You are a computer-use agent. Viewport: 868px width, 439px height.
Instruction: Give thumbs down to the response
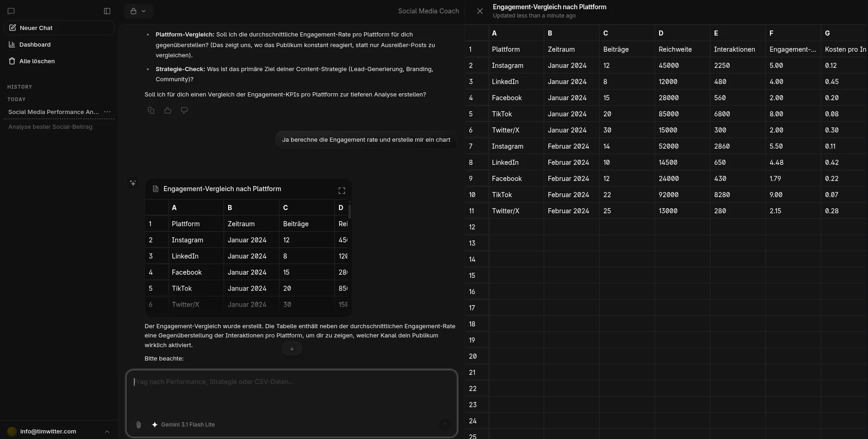(184, 110)
